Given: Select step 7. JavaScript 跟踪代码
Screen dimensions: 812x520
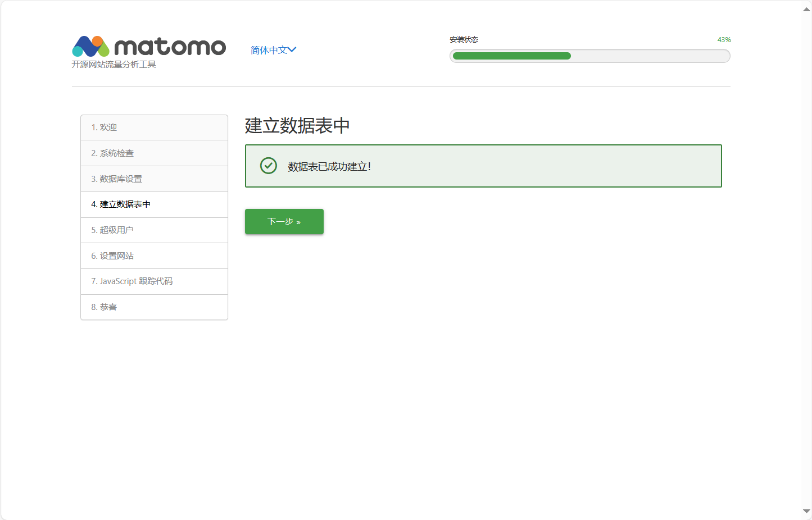Looking at the screenshot, I should (154, 281).
